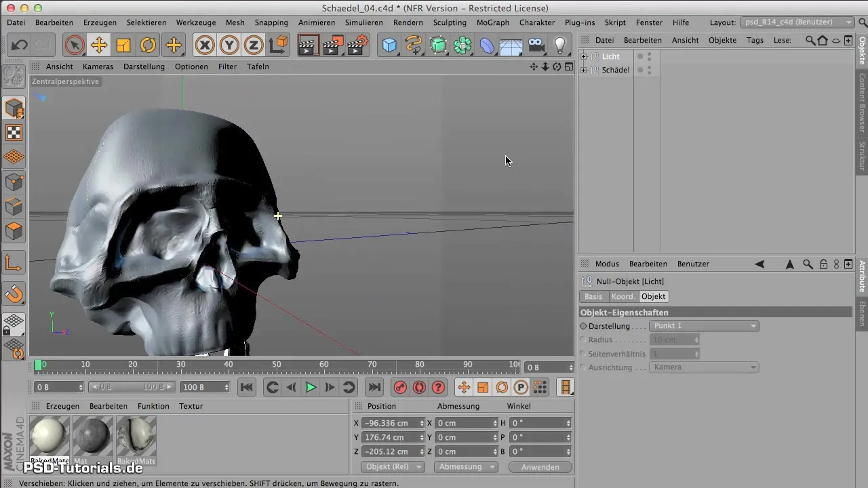Viewport: 868px width, 488px height.
Task: Add a deformer object icon
Action: 487,45
